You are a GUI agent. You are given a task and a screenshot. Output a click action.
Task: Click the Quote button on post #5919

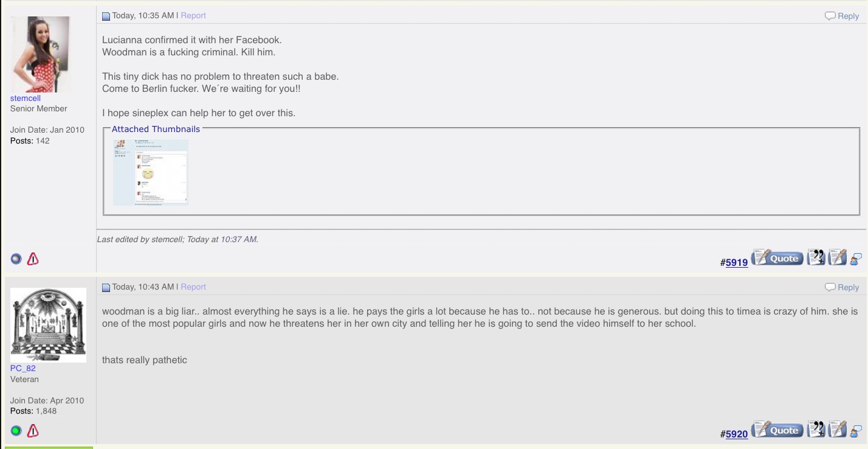pyautogui.click(x=777, y=258)
